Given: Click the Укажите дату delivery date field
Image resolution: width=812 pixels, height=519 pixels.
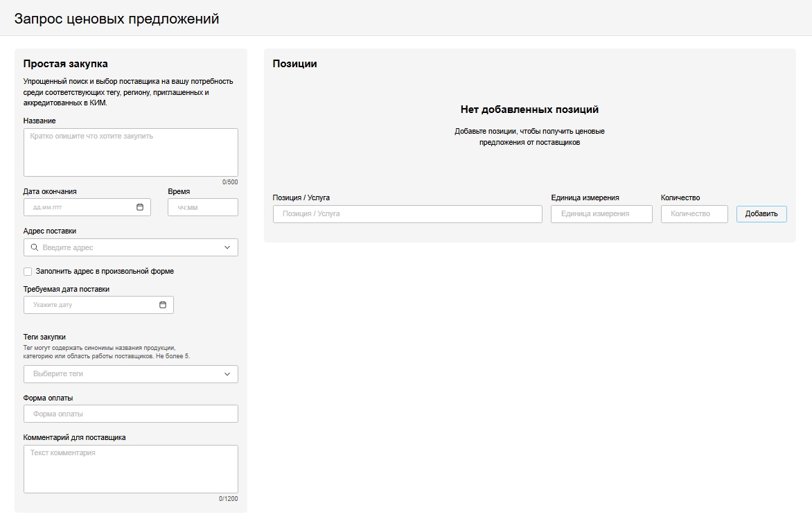Looking at the screenshot, I should (90, 305).
